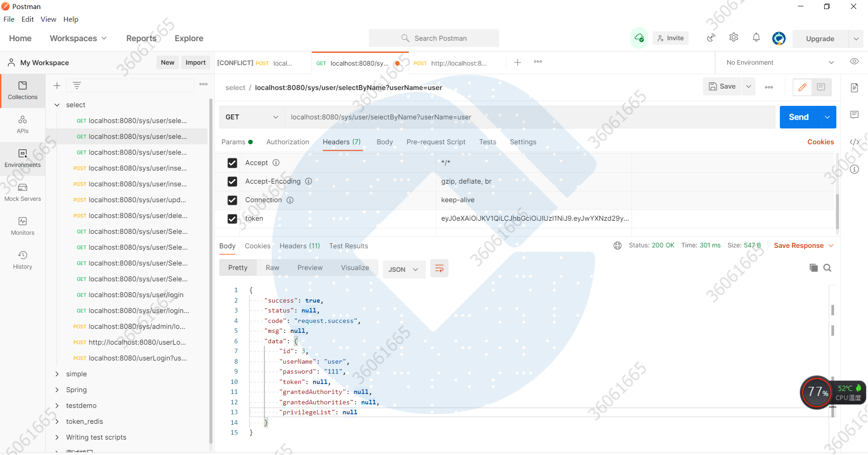Click the environment quick look eye icon

(x=854, y=62)
